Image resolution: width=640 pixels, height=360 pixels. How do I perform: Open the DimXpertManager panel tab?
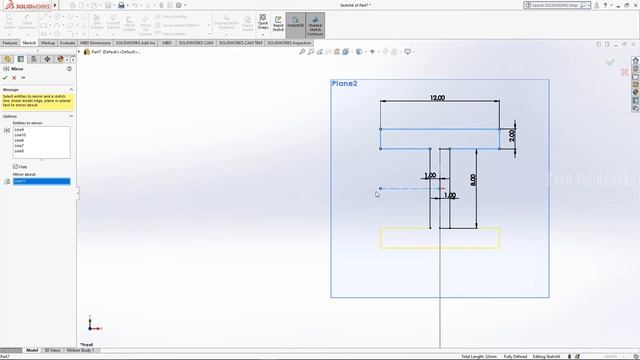coord(47,59)
